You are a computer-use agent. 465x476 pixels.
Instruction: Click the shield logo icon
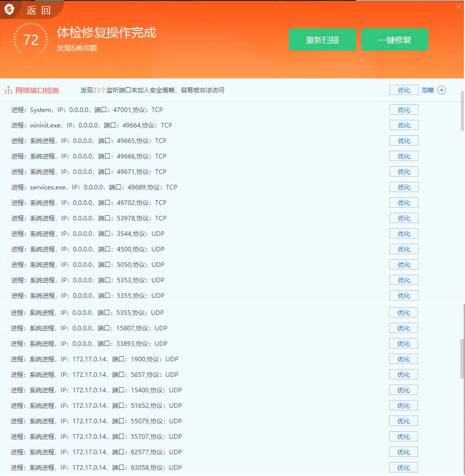(9, 9)
